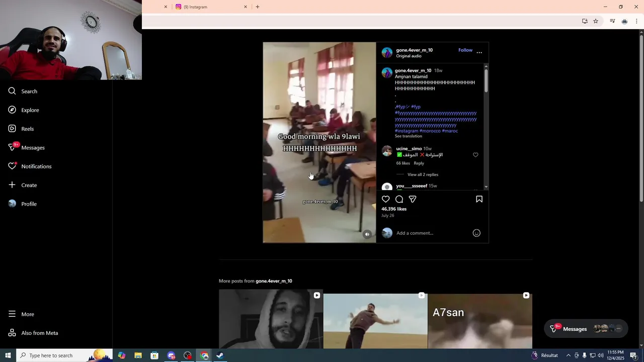The image size is (644, 362).
Task: Open Microsoft Store from taskbar
Action: (x=154, y=355)
